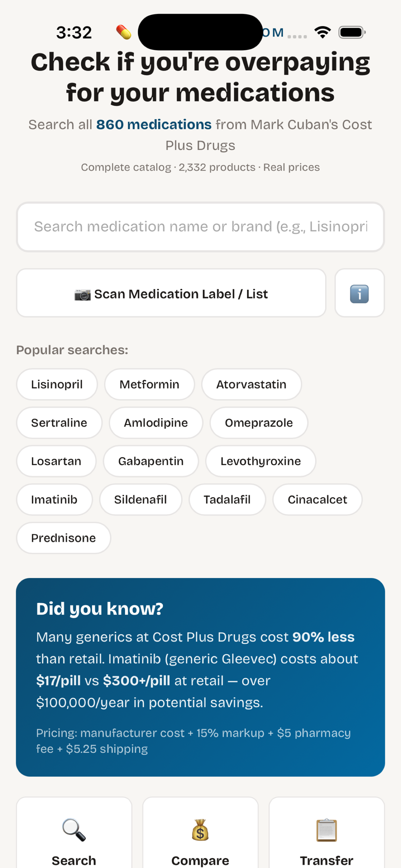This screenshot has height=868, width=401.
Task: Tap the money bag Compare icon
Action: 200,830
